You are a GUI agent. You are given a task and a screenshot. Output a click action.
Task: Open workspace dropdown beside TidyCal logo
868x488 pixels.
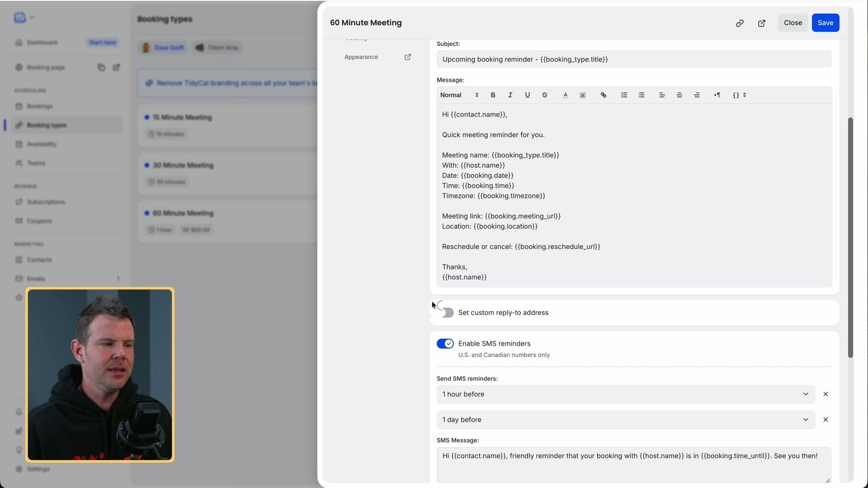coord(32,18)
